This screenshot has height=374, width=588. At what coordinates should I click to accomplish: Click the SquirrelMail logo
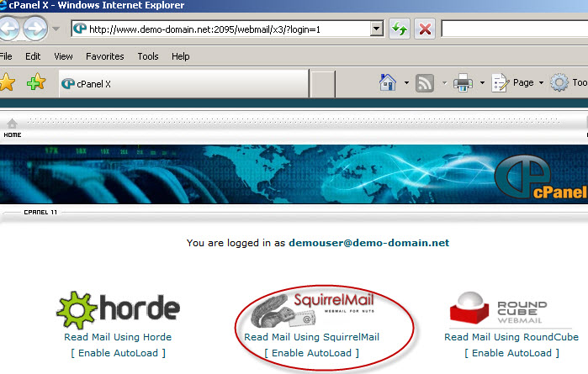pyautogui.click(x=312, y=310)
